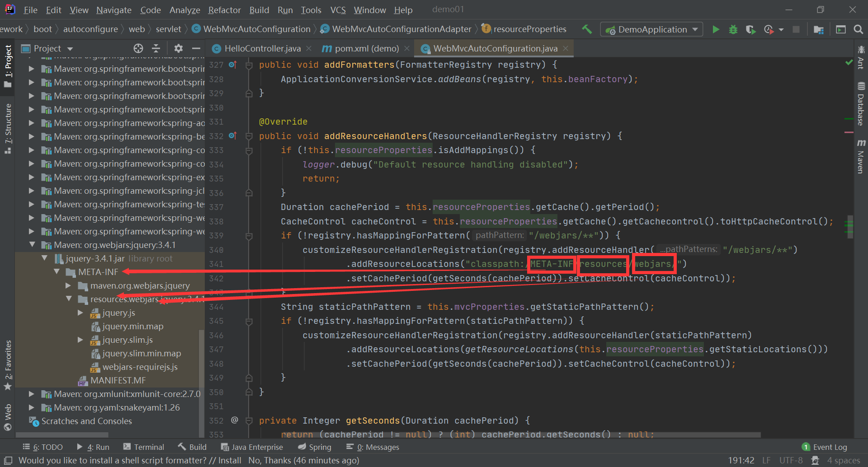Viewport: 868px width, 467px height.
Task: Expand maven.org.webjars.jquery folder
Action: (x=68, y=285)
